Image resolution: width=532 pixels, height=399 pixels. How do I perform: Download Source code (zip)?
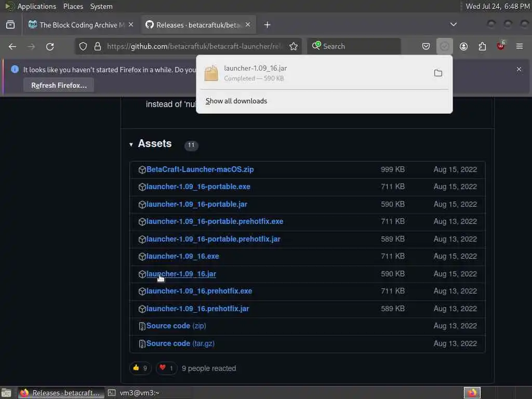click(176, 326)
